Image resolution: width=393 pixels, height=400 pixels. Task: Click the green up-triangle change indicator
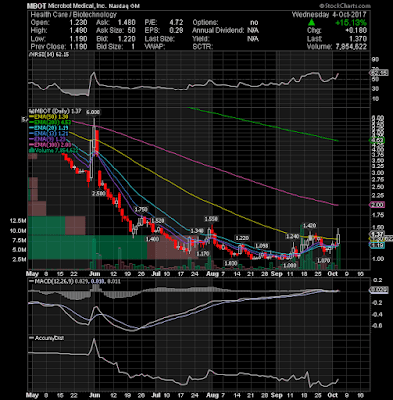click(x=311, y=23)
